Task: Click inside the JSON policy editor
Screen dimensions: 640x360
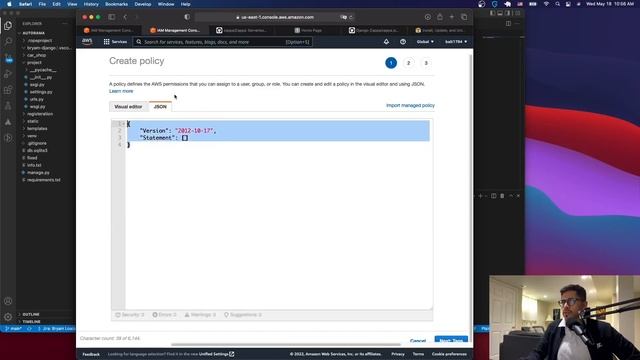Action: tap(278, 214)
